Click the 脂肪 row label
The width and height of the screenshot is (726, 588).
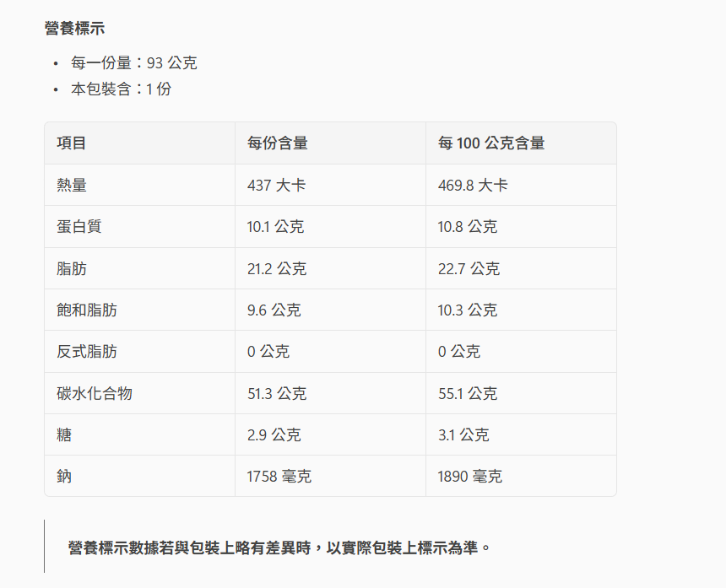[x=72, y=269]
